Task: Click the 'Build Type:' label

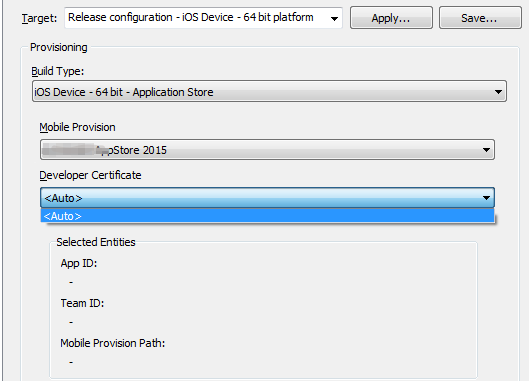Action: coord(57,71)
